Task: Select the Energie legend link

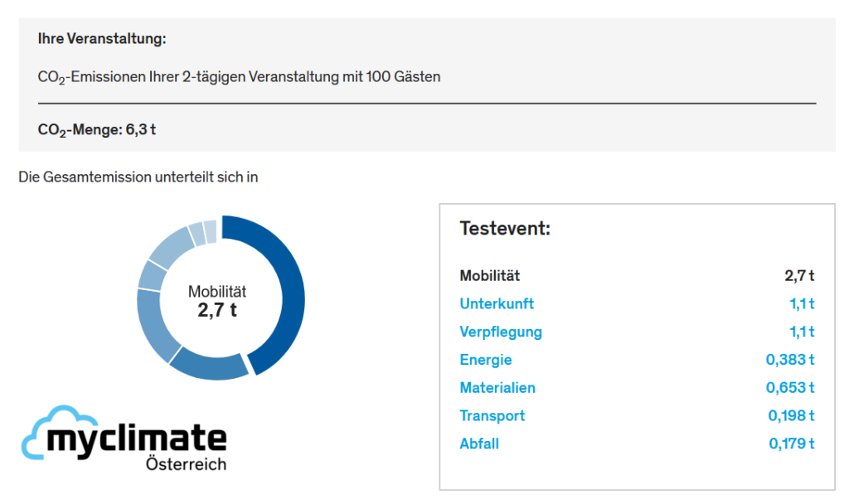Action: pyautogui.click(x=486, y=360)
